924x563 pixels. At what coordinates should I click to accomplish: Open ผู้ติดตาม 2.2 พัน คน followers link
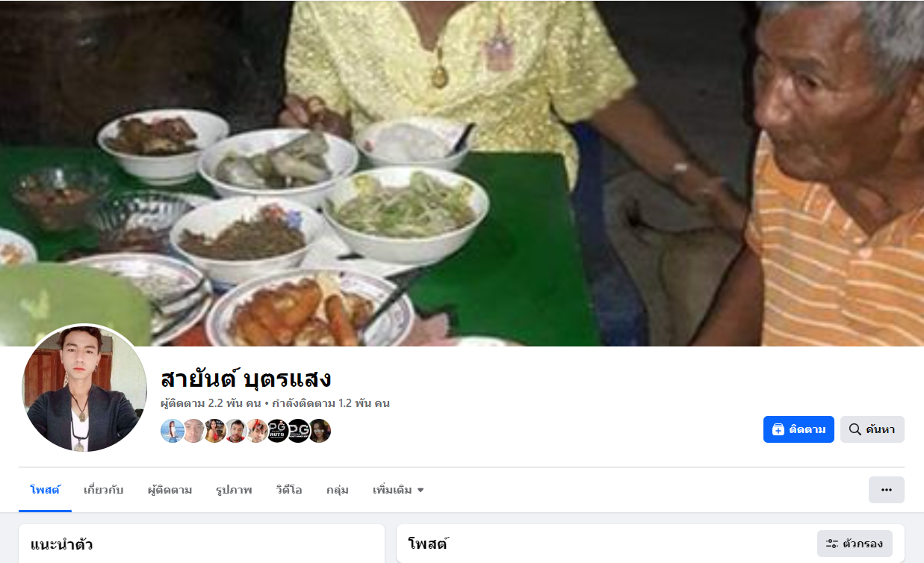[211, 403]
